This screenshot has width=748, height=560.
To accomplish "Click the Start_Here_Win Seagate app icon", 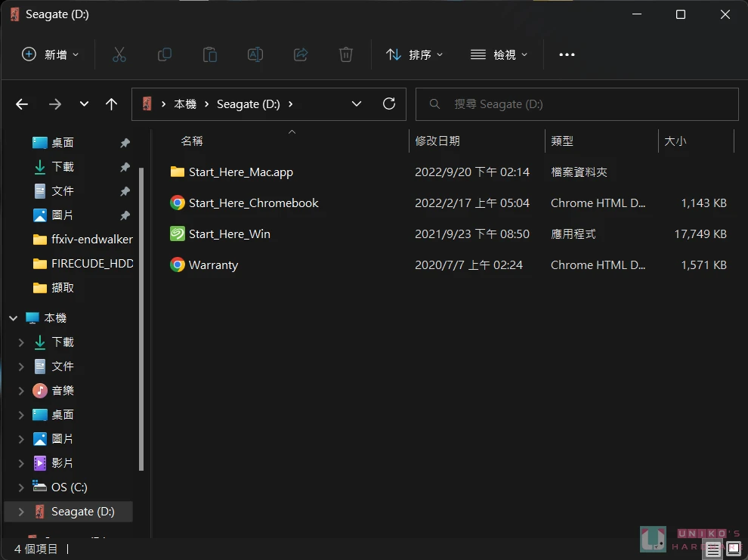I will click(x=178, y=234).
